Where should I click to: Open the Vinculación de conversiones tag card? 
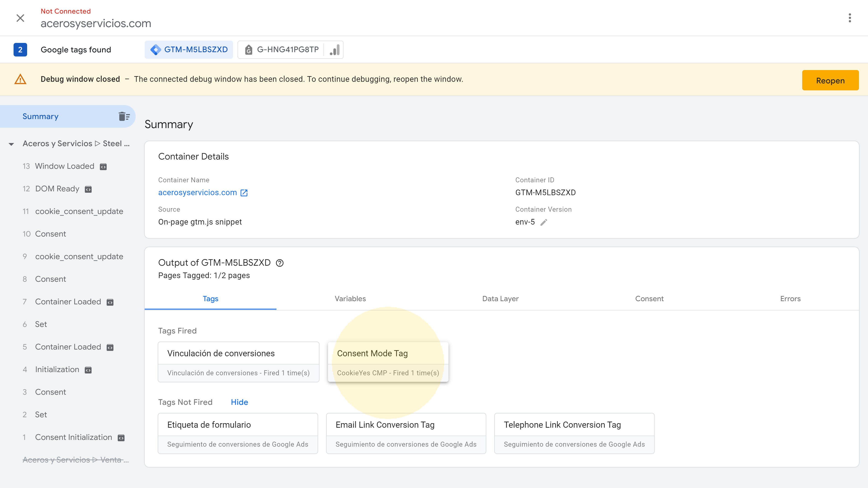(238, 362)
